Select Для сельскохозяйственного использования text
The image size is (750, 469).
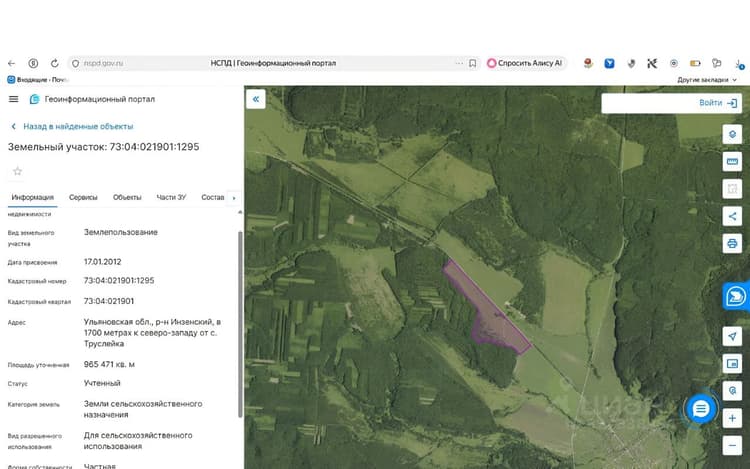point(138,441)
